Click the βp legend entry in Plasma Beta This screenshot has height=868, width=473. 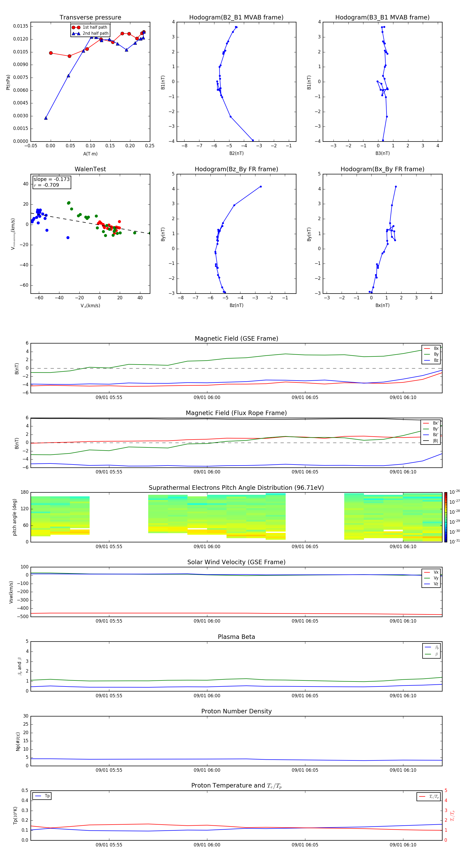point(432,647)
